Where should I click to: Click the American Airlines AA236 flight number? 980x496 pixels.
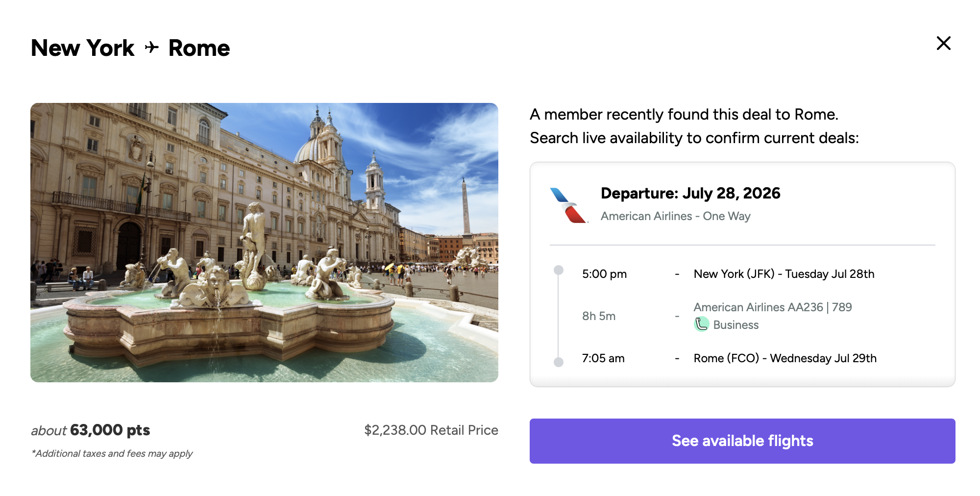tap(758, 307)
